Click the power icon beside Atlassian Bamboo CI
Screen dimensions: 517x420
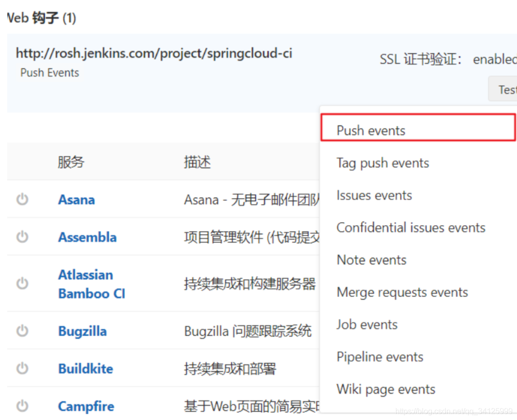coord(22,283)
